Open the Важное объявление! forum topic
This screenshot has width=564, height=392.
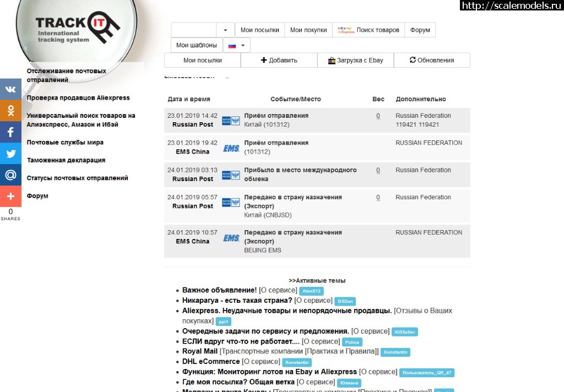pyautogui.click(x=219, y=290)
